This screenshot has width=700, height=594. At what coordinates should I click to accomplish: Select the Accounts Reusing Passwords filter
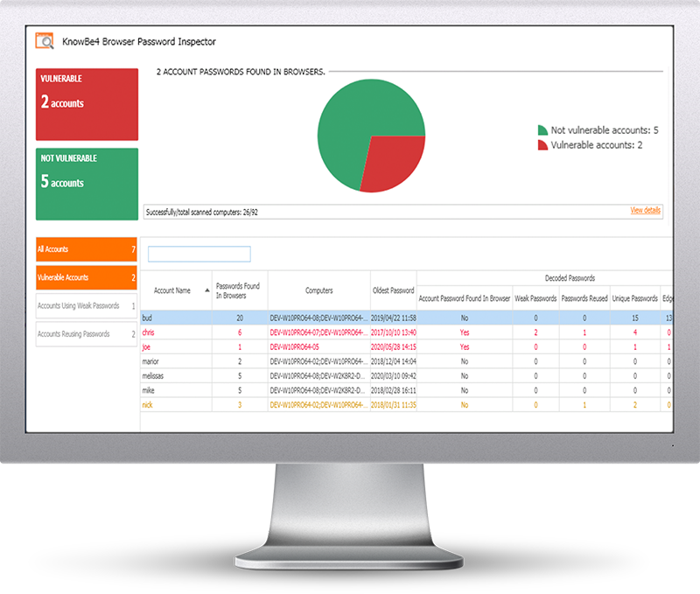[x=86, y=333]
